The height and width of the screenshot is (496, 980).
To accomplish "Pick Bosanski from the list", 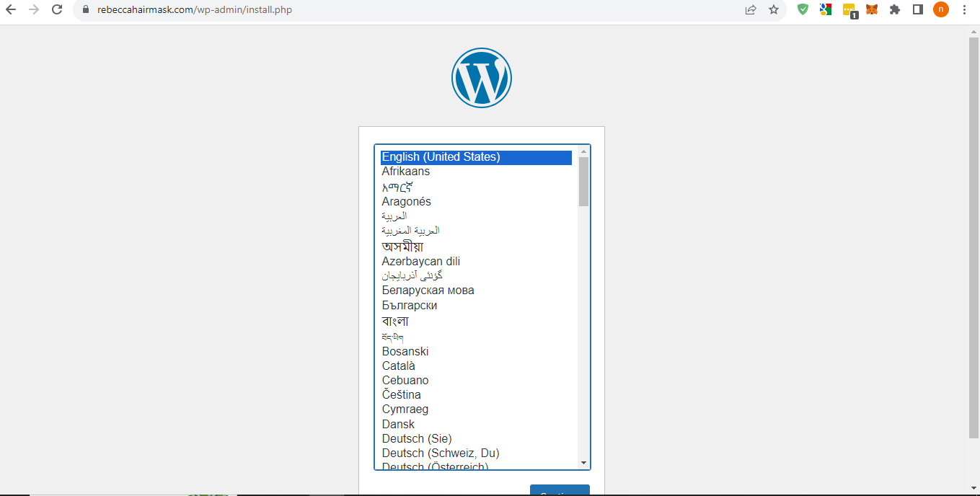I will point(476,352).
